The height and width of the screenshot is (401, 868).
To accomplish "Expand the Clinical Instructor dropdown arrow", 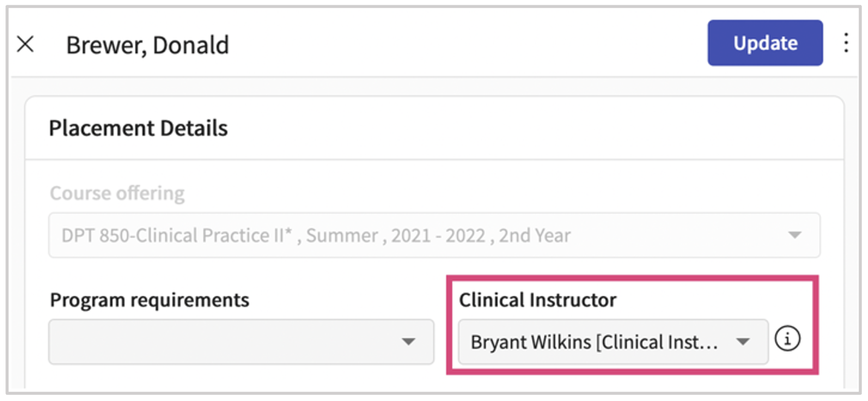I will click(742, 342).
